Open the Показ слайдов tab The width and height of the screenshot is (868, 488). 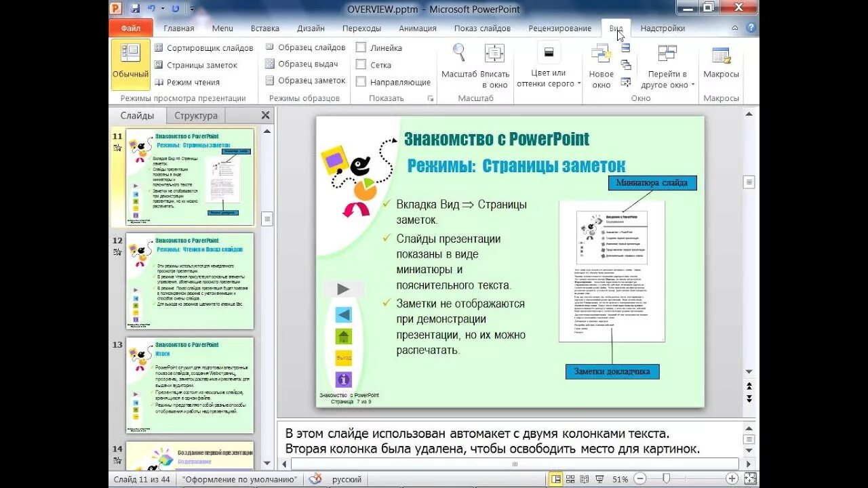pyautogui.click(x=482, y=28)
